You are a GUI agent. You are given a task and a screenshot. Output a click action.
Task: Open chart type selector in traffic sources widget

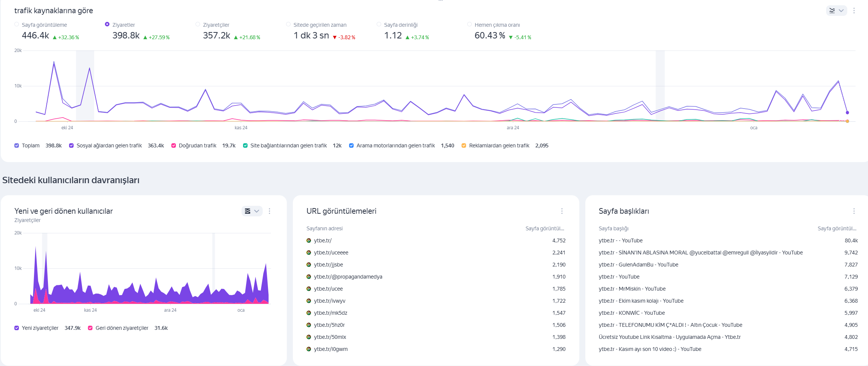tap(832, 11)
